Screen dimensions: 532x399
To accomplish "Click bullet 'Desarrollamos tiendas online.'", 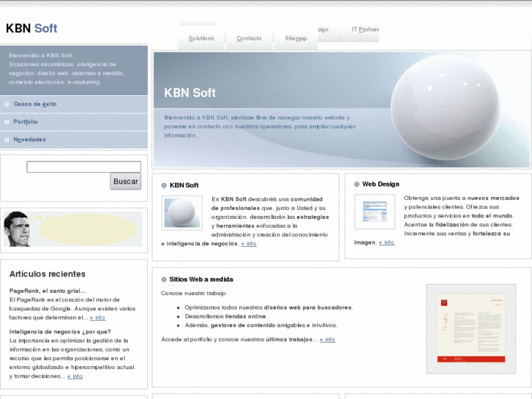I will [x=226, y=316].
